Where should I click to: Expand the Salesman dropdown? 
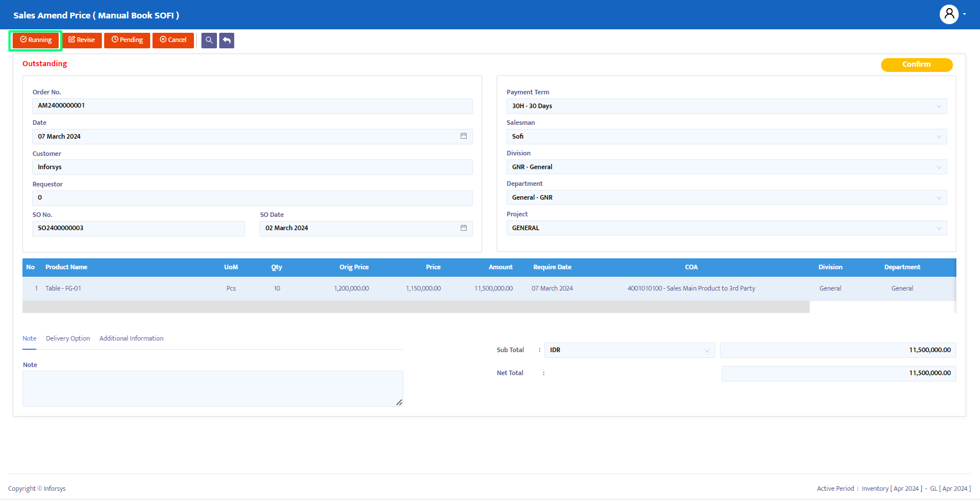(x=726, y=136)
